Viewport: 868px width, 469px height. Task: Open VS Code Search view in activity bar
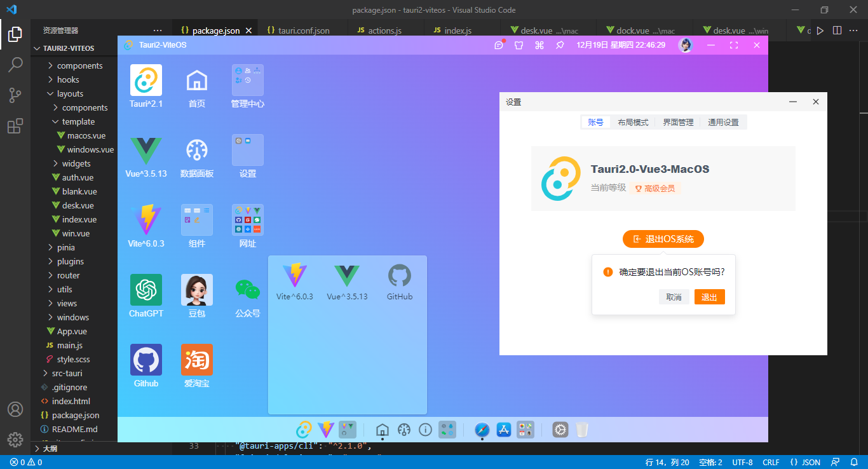[15, 64]
